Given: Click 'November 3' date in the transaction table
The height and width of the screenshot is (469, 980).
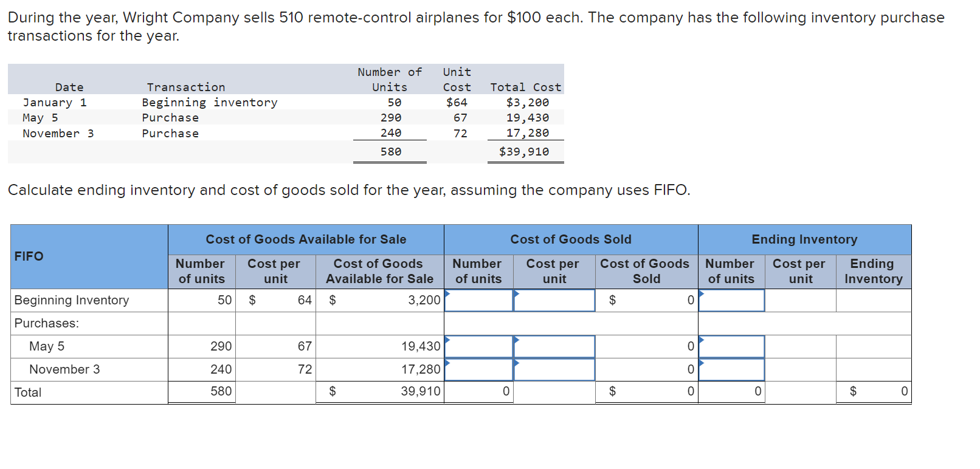Looking at the screenshot, I should tap(58, 134).
